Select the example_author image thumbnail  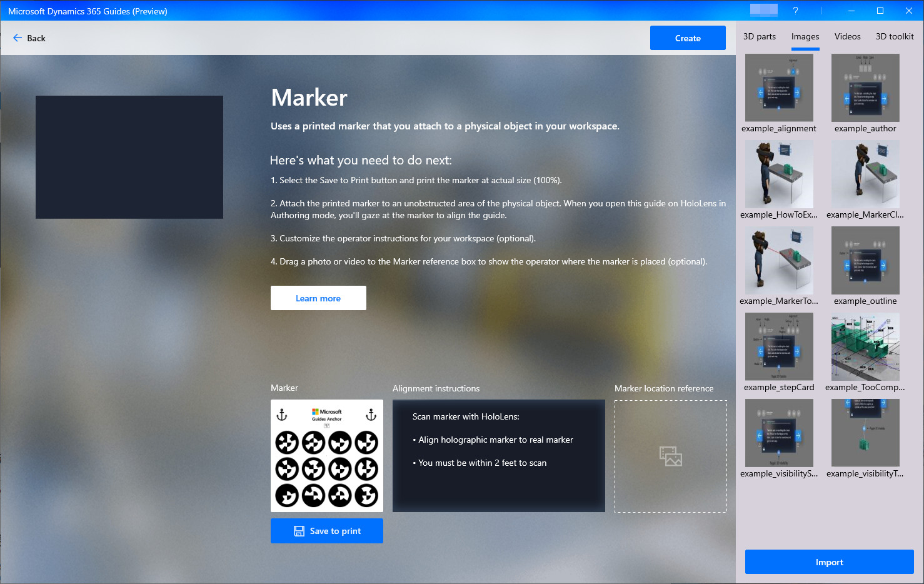coord(865,88)
